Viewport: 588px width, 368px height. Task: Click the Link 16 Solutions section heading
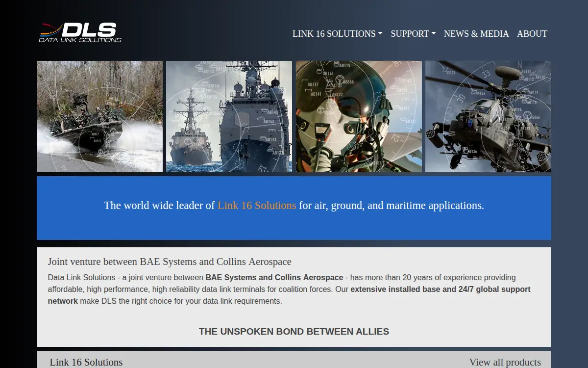[x=86, y=362]
